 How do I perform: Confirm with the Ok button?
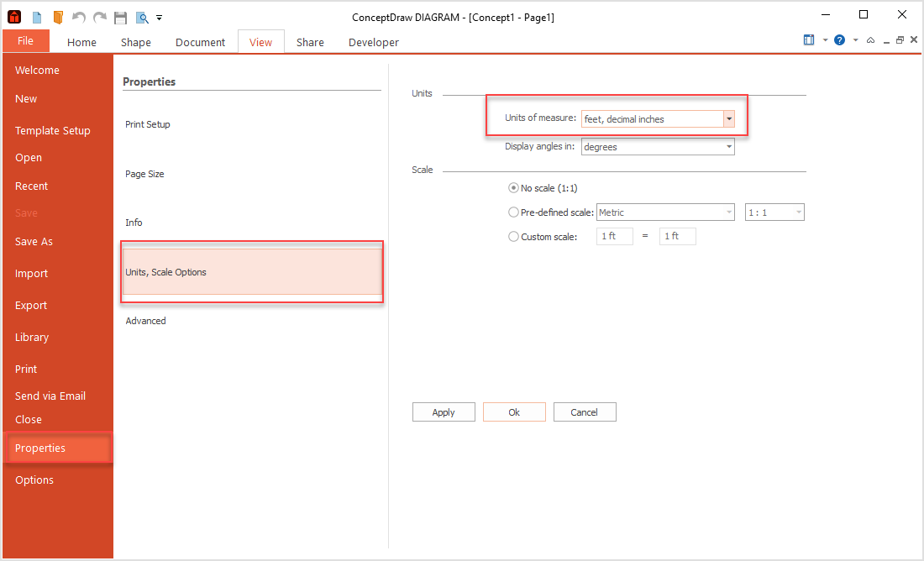[514, 412]
